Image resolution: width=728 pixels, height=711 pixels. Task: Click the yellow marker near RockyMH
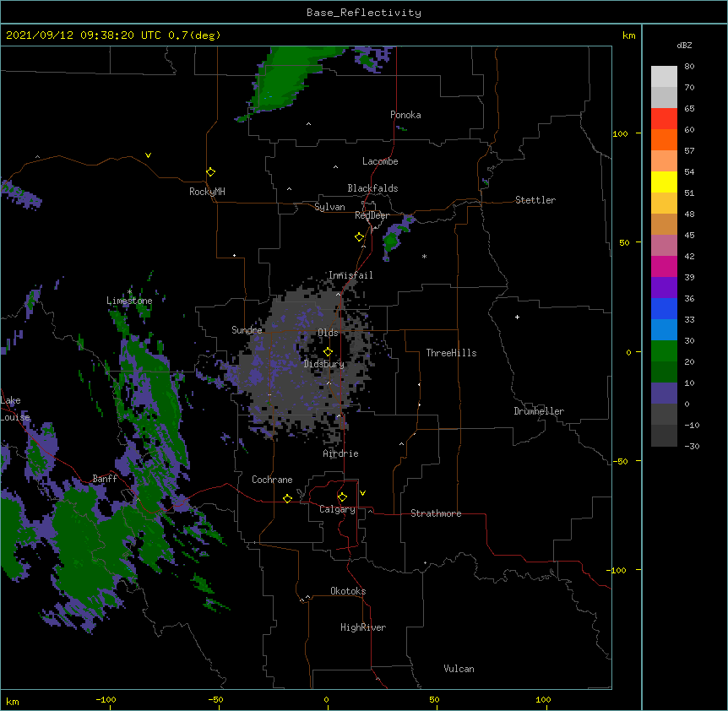tap(210, 172)
